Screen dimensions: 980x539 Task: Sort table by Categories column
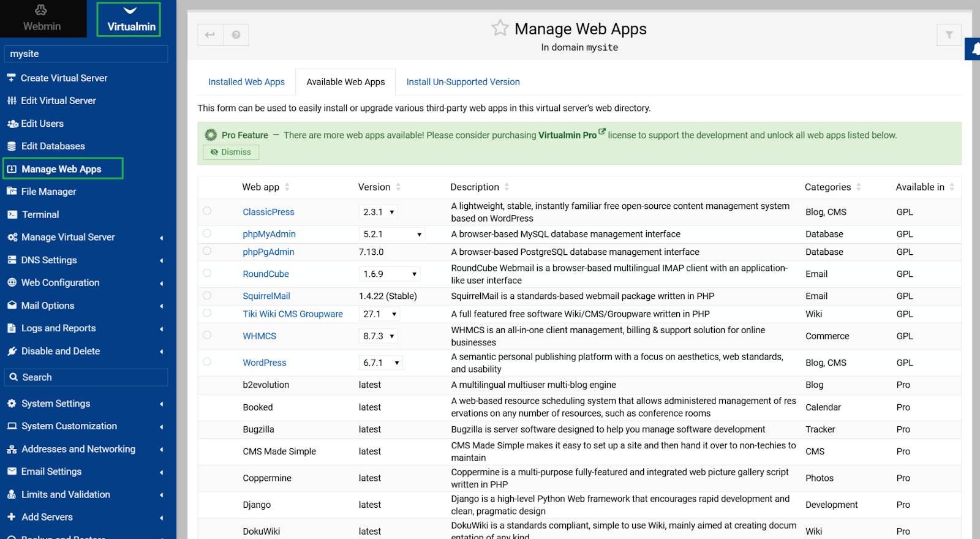[833, 187]
